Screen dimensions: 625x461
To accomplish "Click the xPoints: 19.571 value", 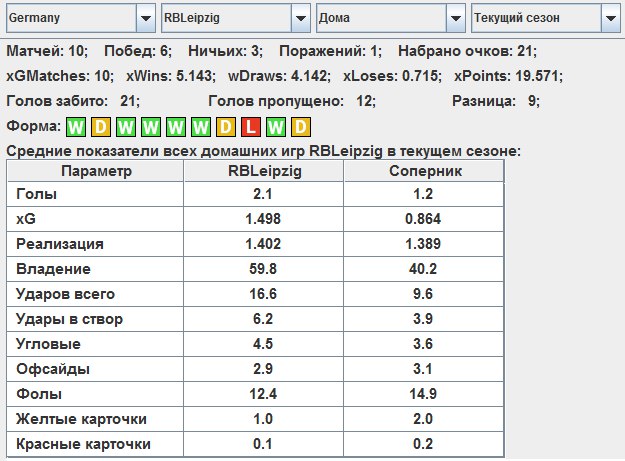I will click(x=508, y=76).
